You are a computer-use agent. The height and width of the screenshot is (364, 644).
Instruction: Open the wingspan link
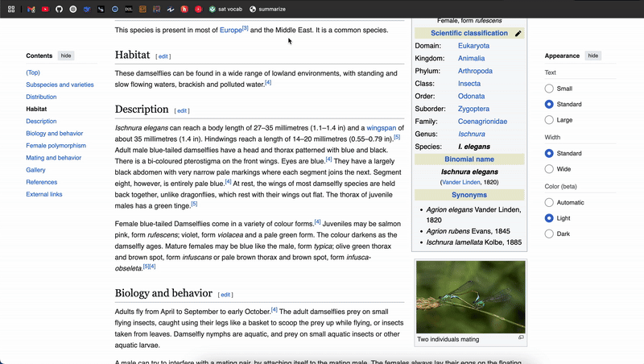coord(381,128)
